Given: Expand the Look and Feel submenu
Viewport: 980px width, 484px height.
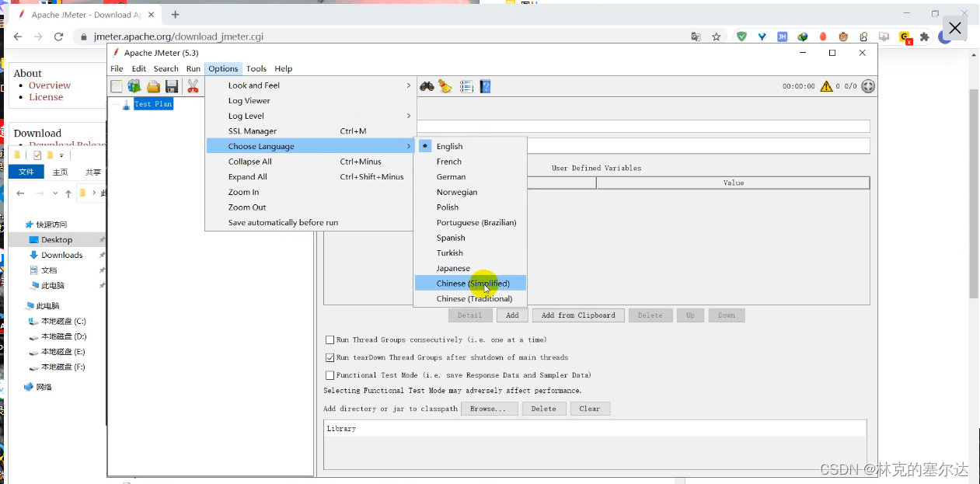Looking at the screenshot, I should 309,85.
